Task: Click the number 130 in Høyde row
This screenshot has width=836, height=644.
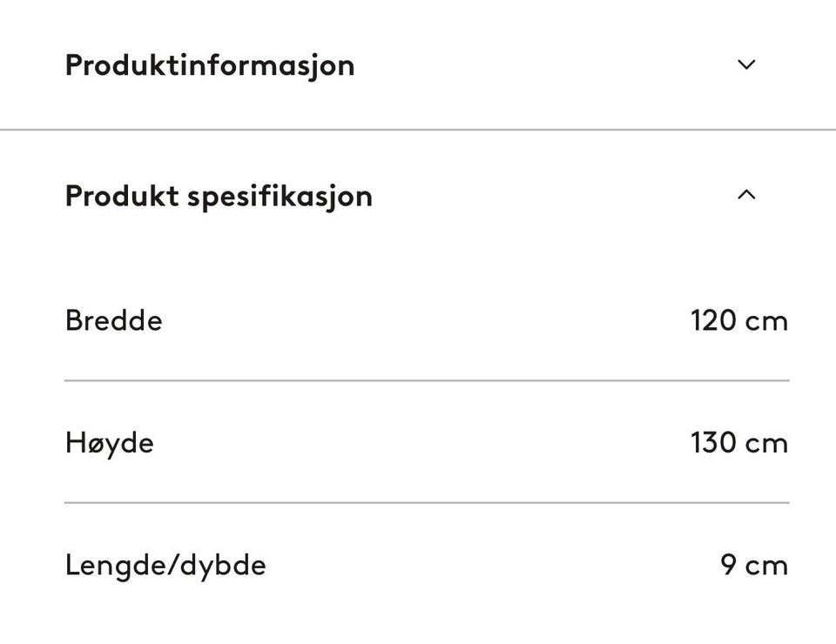Action: coord(712,443)
